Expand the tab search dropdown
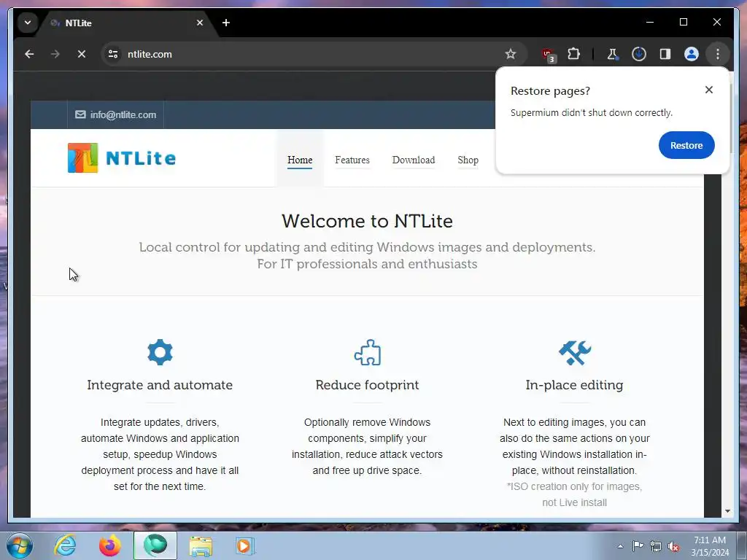Screen dimensions: 747x560 pos(28,23)
